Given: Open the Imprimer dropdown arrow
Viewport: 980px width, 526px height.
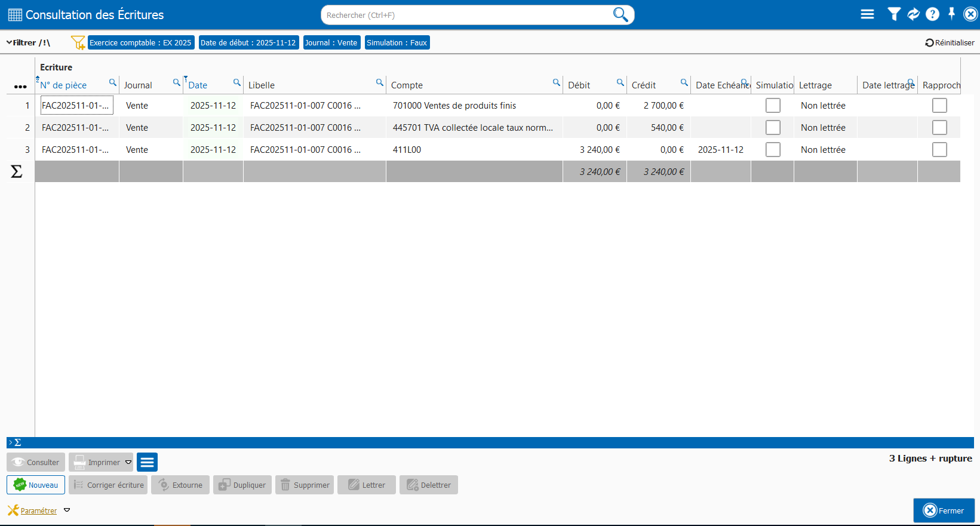Looking at the screenshot, I should click(128, 462).
